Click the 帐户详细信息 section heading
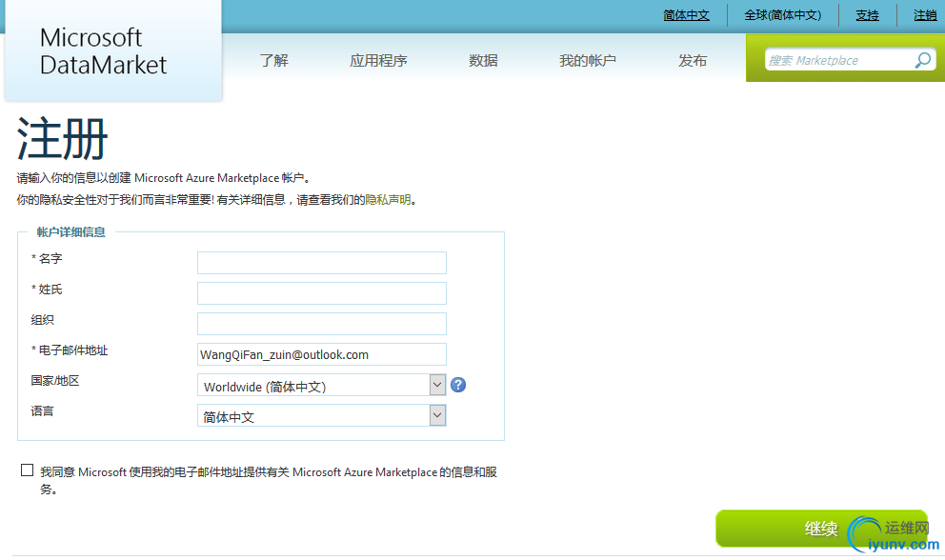This screenshot has height=560, width=945. pos(71,232)
